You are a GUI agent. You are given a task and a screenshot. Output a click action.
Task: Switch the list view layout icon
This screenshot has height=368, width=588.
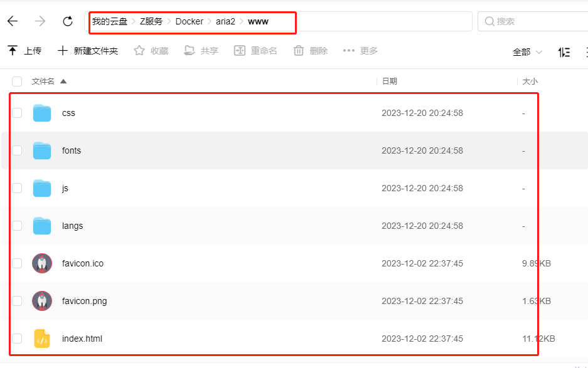click(564, 52)
